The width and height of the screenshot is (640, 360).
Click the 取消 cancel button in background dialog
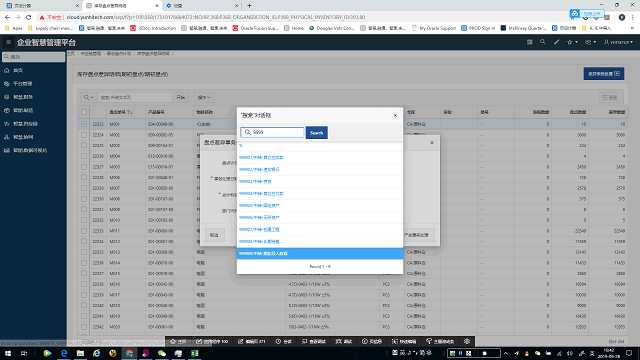point(214,235)
